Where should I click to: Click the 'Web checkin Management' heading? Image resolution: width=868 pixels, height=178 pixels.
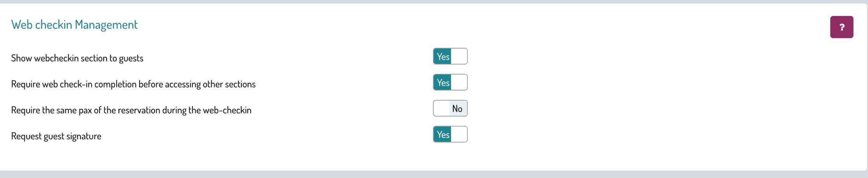pyautogui.click(x=74, y=25)
